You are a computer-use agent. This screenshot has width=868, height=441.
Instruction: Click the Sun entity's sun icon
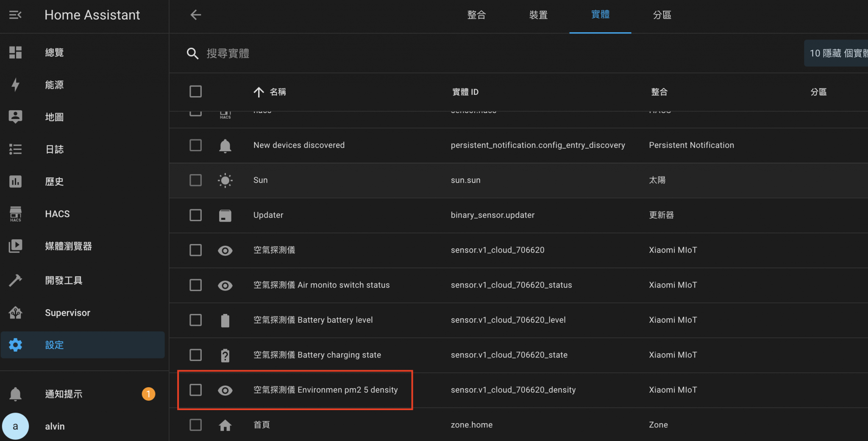pos(225,180)
